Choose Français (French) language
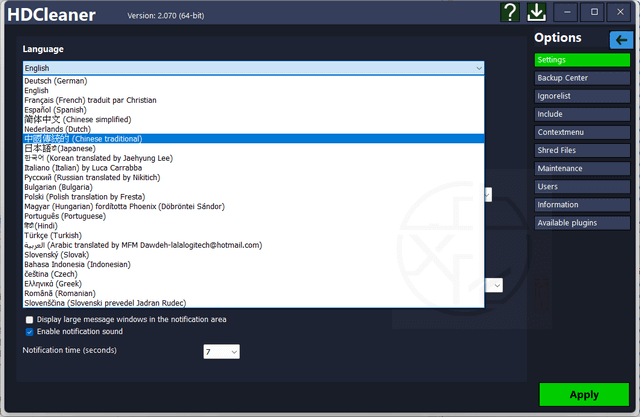The width and height of the screenshot is (640, 417). coord(253,100)
